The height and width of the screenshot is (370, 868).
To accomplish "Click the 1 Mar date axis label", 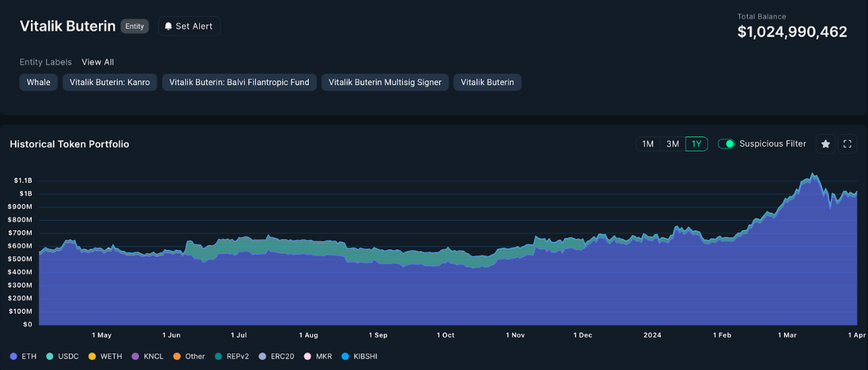I will click(787, 335).
